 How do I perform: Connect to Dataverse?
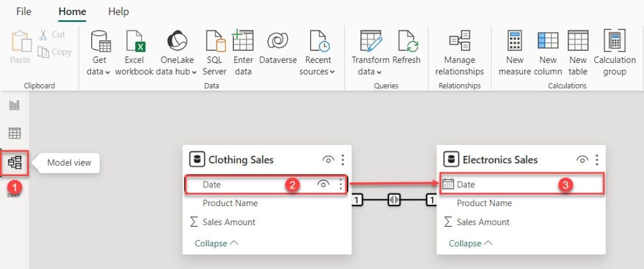tap(277, 48)
